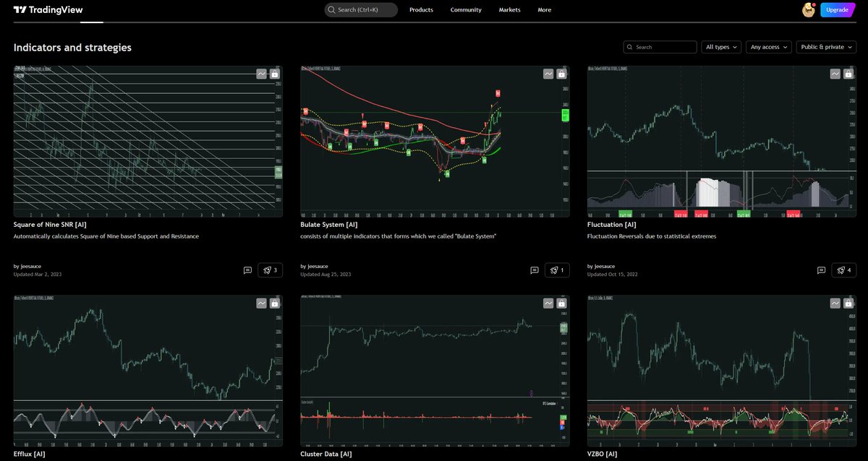Click Bulate System description text
Screen dimensions: 868x461
click(399, 236)
